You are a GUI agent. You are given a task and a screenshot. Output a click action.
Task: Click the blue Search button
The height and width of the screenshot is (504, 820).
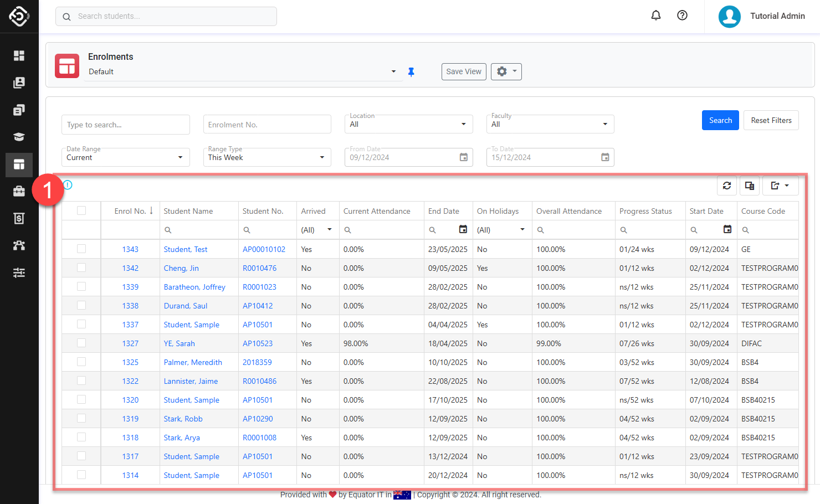click(x=720, y=120)
